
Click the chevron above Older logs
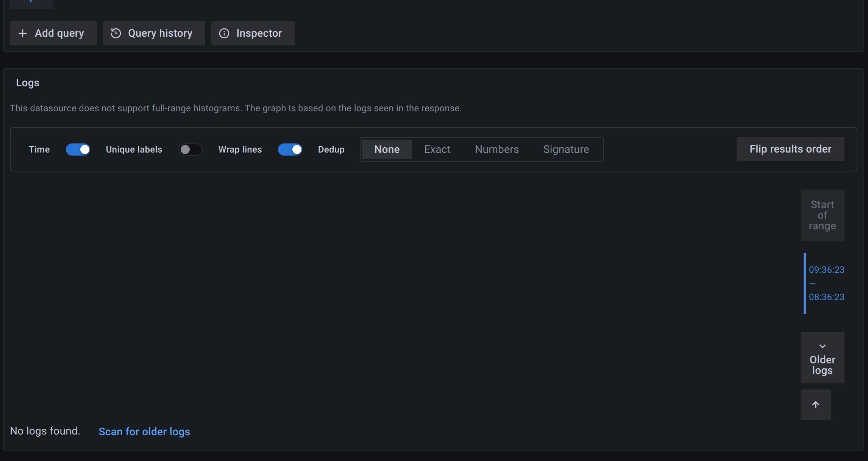pos(822,346)
